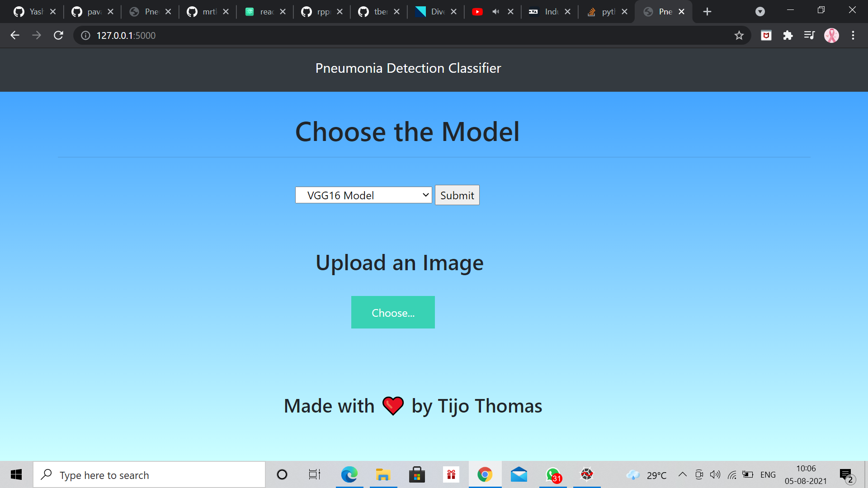Mute the YouTube tab's audio icon
Screen dimensions: 868x488
point(495,12)
